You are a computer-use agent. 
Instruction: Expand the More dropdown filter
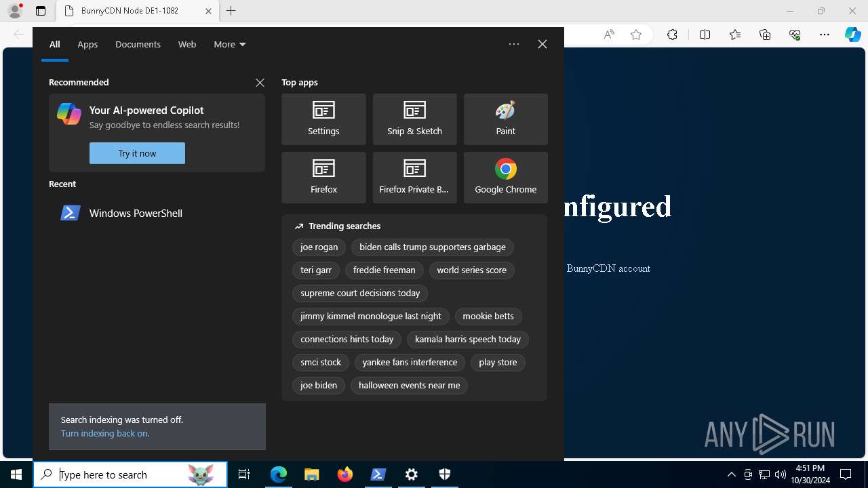pos(230,44)
